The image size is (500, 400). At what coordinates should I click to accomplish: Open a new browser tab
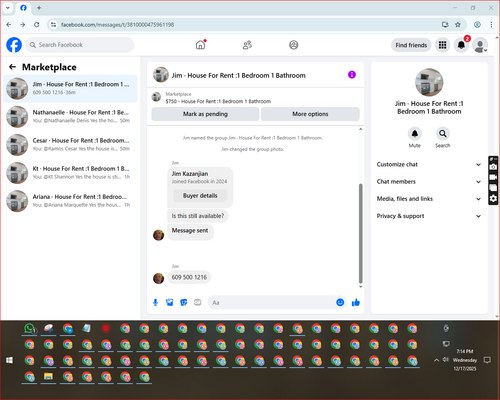pos(39,8)
